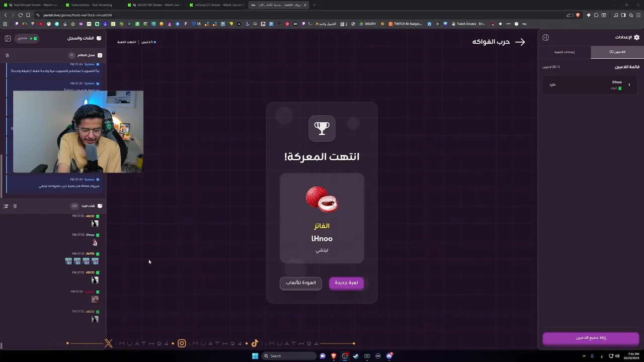Open the browser extensions puzzle icon
Screen dimensions: 644x362
coord(596,15)
